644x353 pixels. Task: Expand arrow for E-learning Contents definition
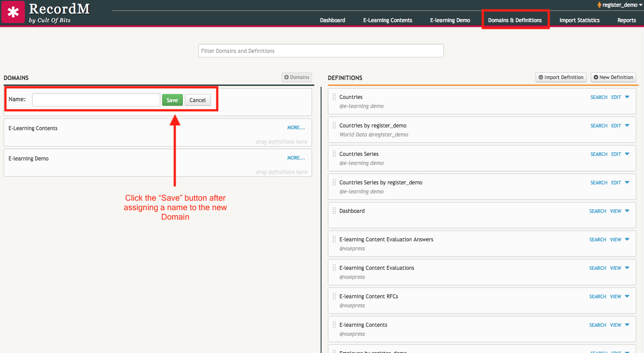[627, 325]
